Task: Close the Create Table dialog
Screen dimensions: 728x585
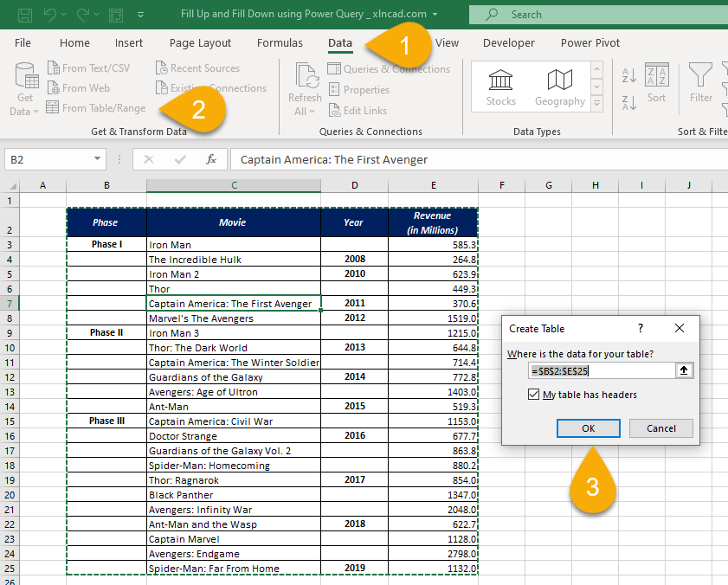Action: [x=680, y=328]
